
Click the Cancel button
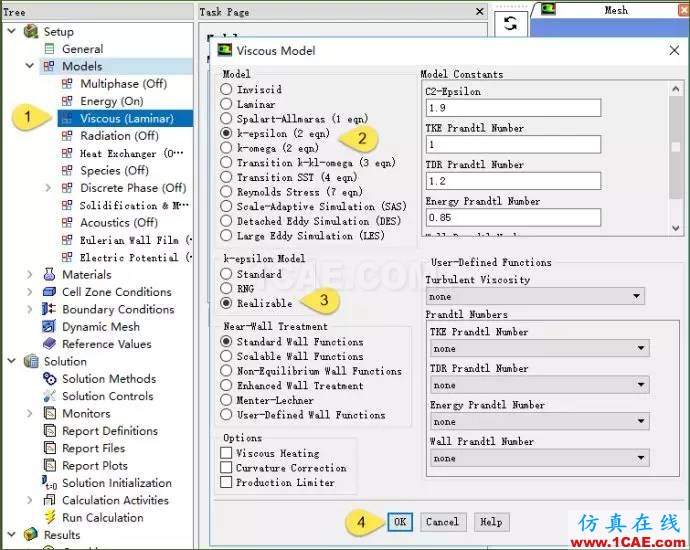click(x=442, y=522)
